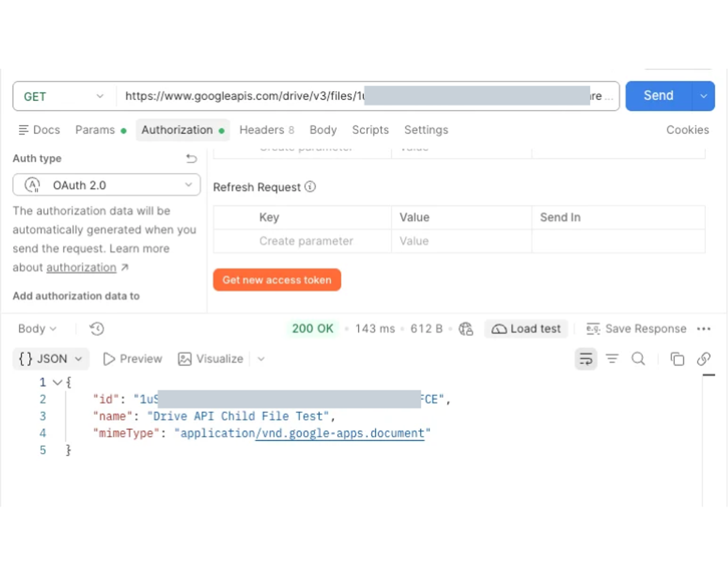Collapse the JSON object on line 1
The height and width of the screenshot is (575, 728).
58,382
